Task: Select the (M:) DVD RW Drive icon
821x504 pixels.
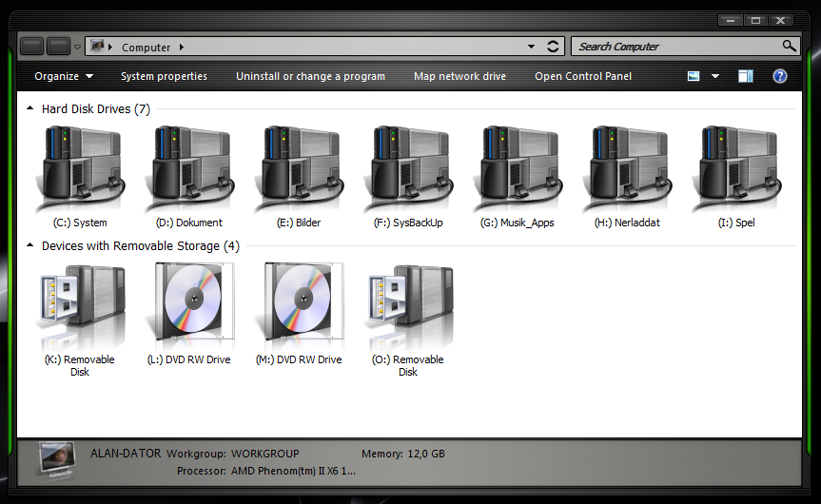Action: coord(301,304)
